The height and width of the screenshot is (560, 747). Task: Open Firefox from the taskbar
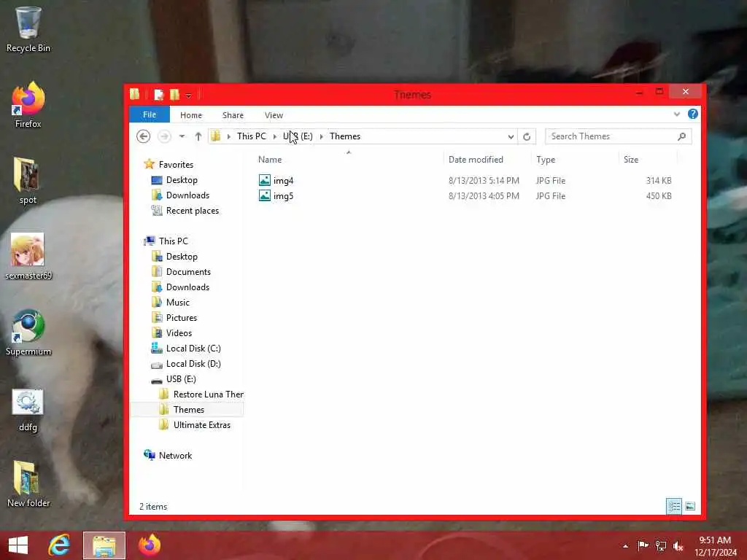[x=149, y=545]
